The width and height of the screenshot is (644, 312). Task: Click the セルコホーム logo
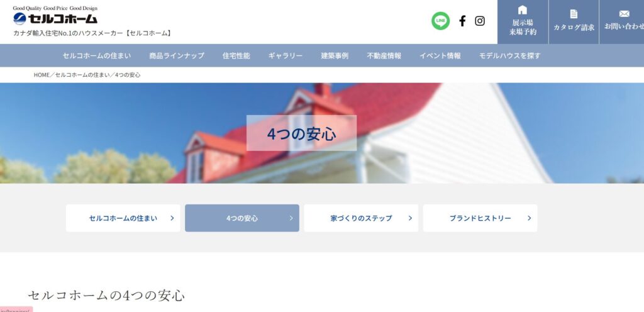point(55,18)
